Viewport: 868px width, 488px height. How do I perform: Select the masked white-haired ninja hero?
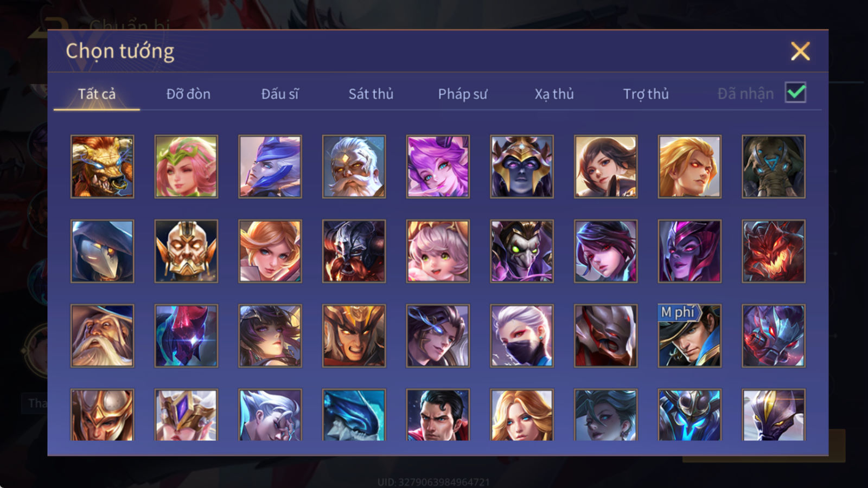point(522,336)
